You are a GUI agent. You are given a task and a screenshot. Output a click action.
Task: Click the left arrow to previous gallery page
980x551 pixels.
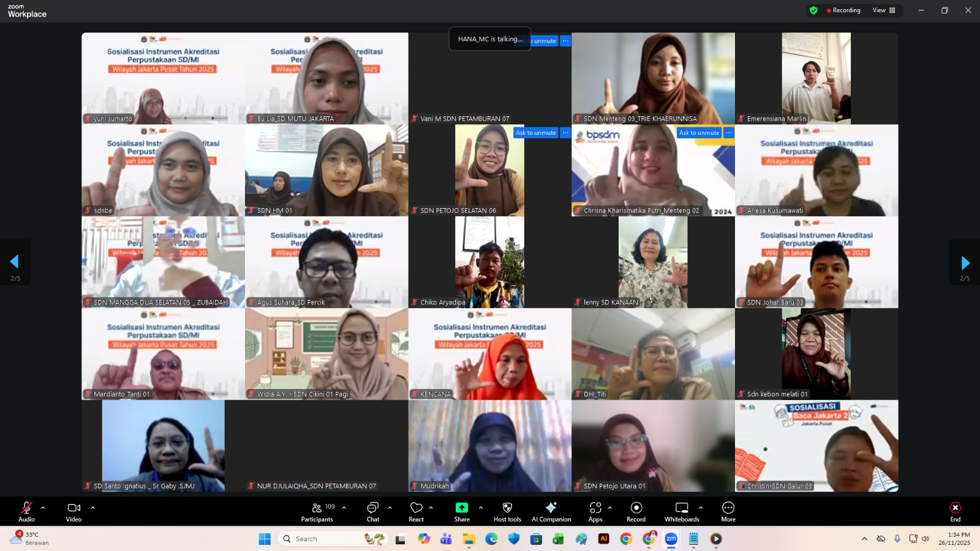[15, 261]
